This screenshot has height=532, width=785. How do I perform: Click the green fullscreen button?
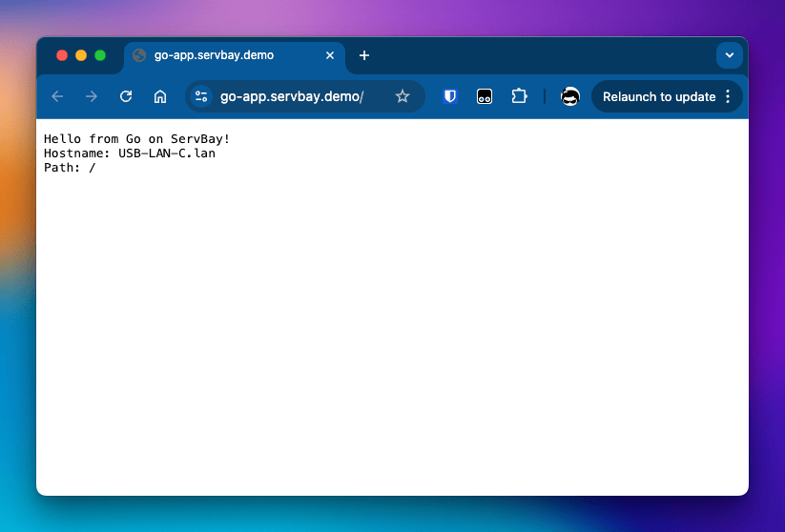100,55
